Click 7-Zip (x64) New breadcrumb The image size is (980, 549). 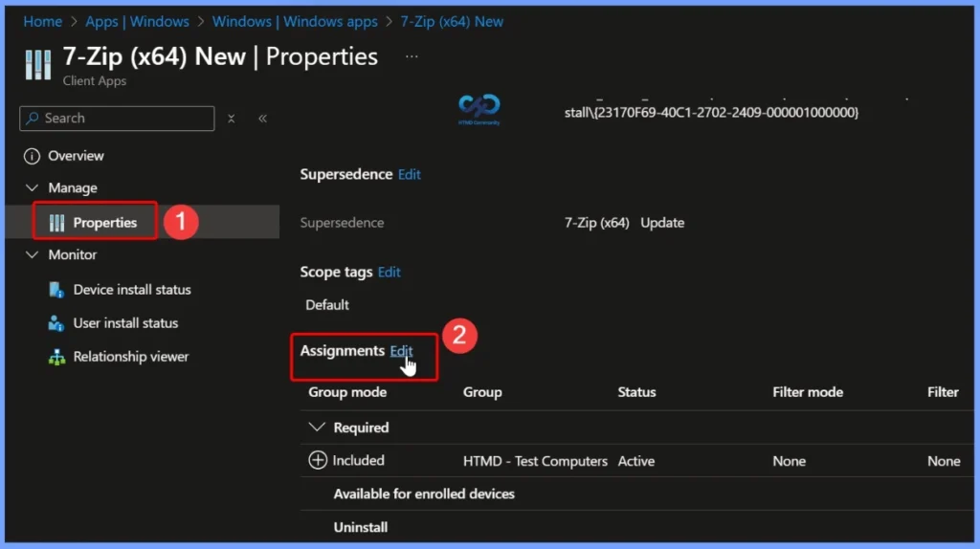click(x=452, y=22)
